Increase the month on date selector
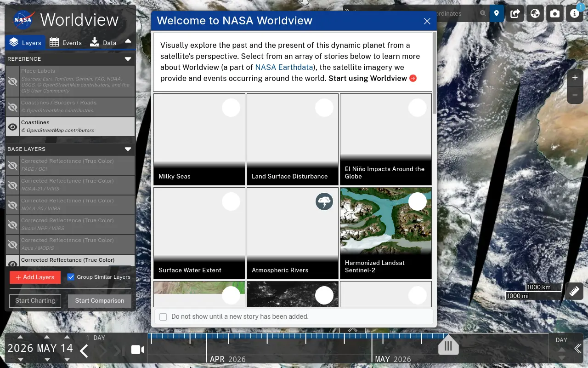 [47, 337]
